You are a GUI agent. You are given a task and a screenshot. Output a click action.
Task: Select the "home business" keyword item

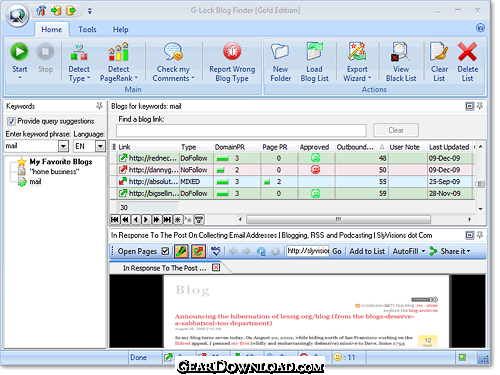click(x=54, y=172)
